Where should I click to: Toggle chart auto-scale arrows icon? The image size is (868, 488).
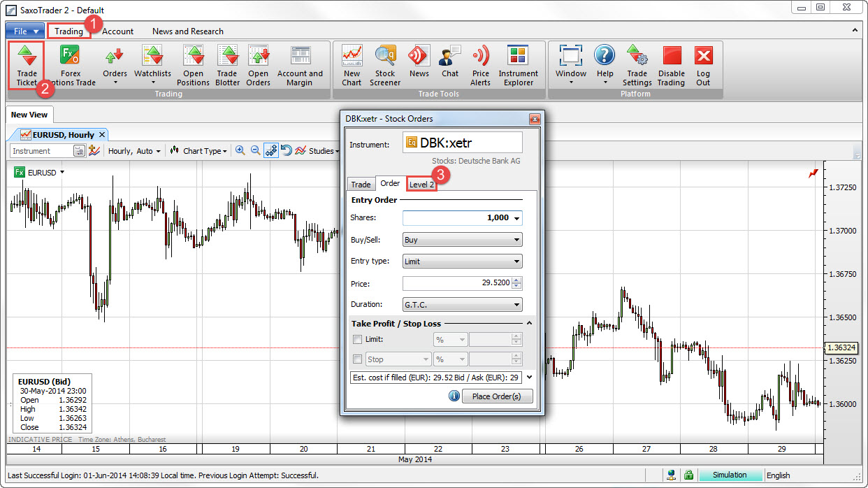click(271, 150)
